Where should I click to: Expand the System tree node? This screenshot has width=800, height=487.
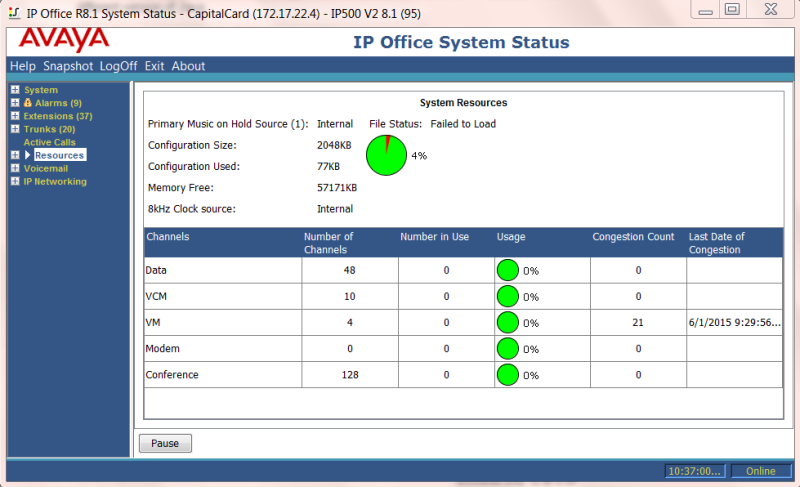coord(15,90)
